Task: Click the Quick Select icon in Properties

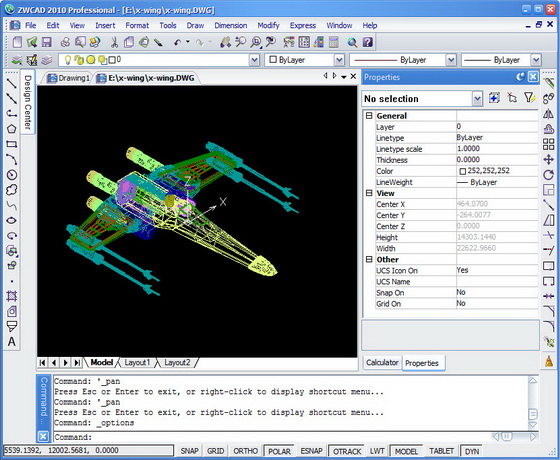Action: click(529, 98)
